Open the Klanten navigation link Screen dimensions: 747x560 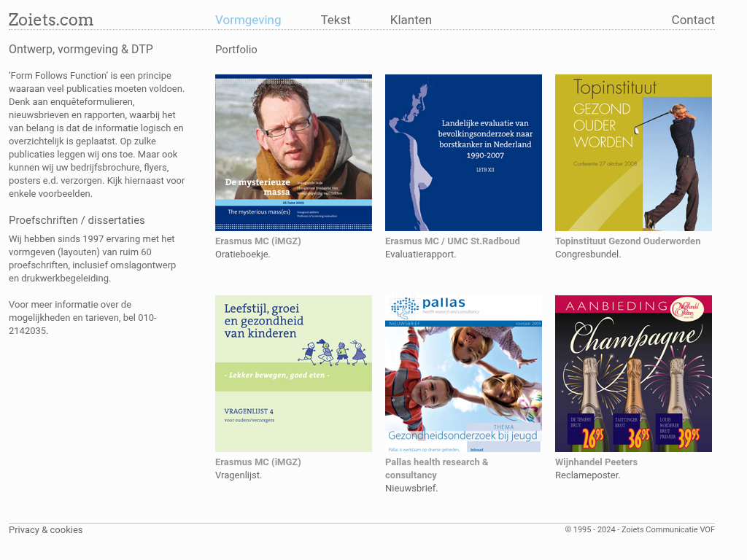click(410, 20)
